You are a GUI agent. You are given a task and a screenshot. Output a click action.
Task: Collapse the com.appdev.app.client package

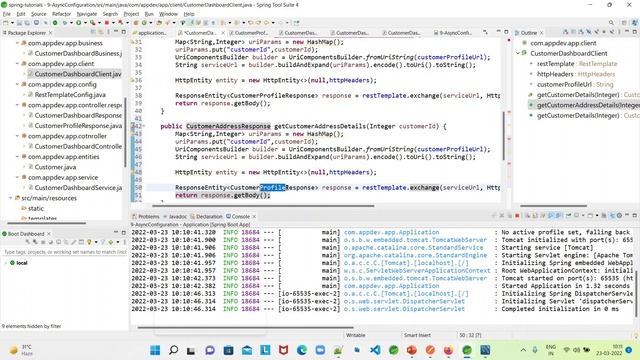click(17, 64)
